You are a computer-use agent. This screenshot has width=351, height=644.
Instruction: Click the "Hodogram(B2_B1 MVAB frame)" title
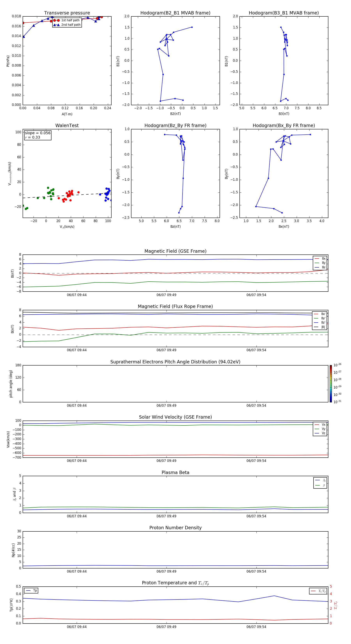(x=175, y=13)
